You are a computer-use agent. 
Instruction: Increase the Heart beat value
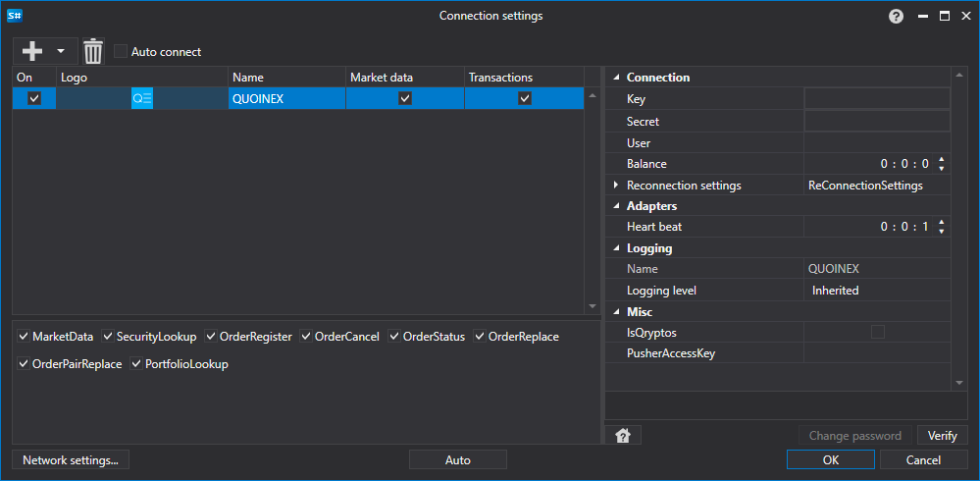pos(941,222)
